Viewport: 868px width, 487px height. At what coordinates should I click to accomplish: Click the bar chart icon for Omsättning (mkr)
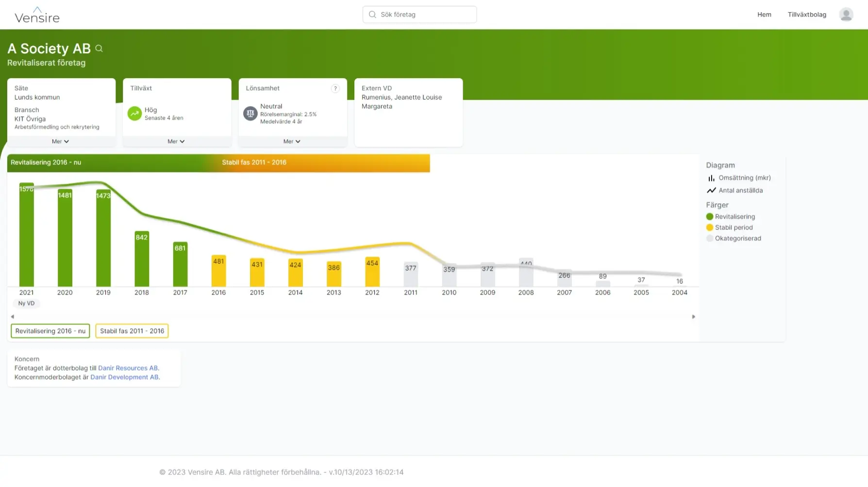coord(711,178)
